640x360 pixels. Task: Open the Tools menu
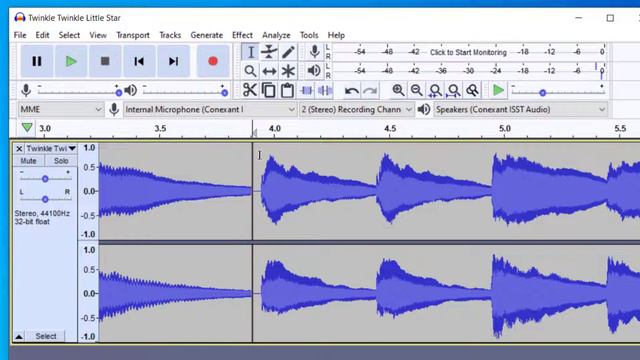click(309, 35)
